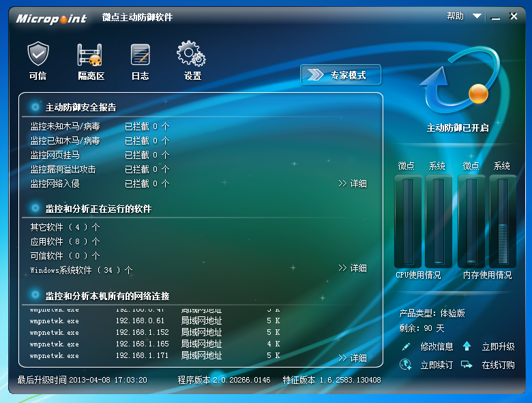Click the pencil icon beside 修改信息
The image size is (532, 403).
[x=406, y=346]
